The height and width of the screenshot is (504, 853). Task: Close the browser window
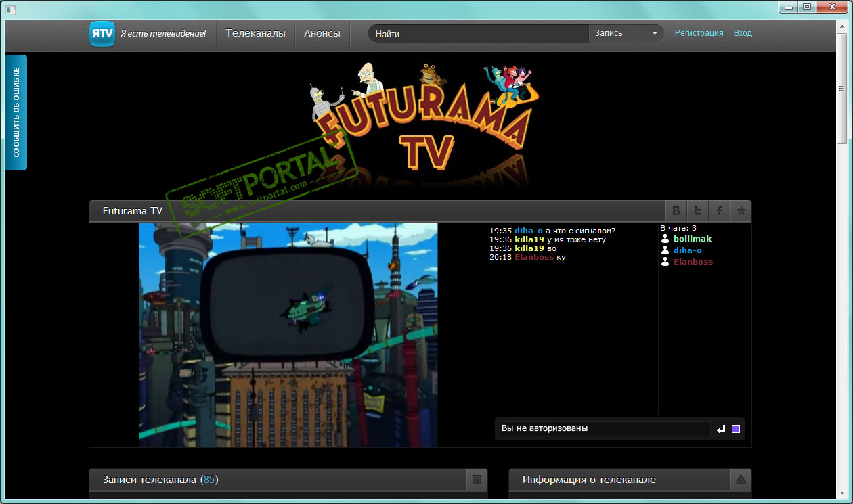[x=831, y=7]
